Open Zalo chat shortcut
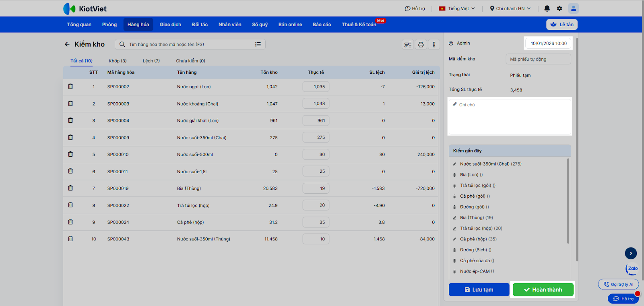 632,269
